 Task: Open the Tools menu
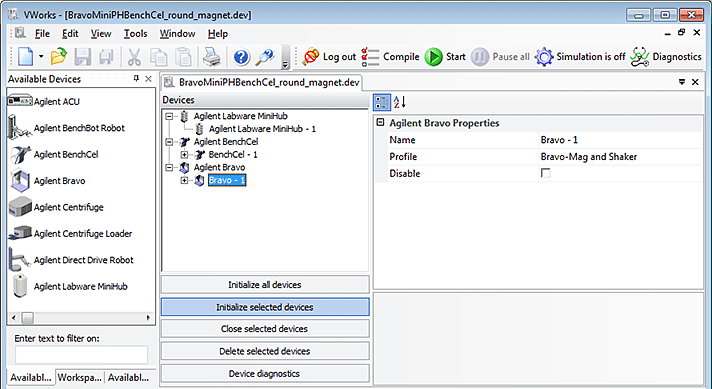[135, 34]
